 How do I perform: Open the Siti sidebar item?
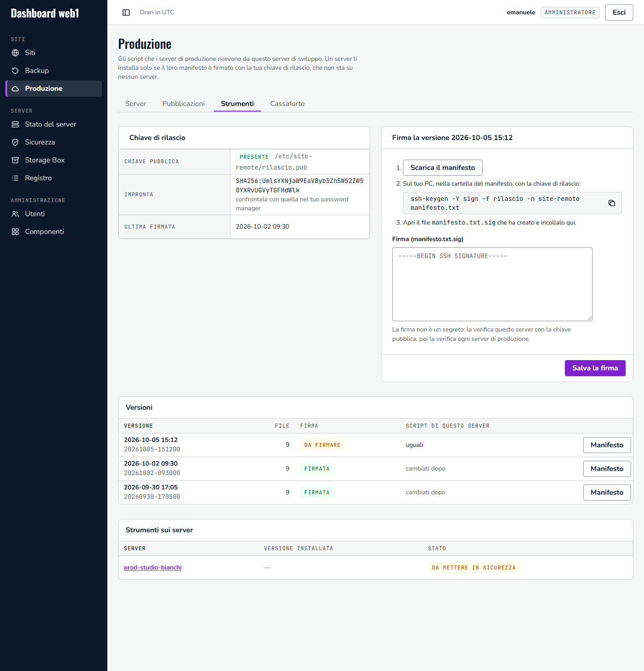pyautogui.click(x=54, y=53)
